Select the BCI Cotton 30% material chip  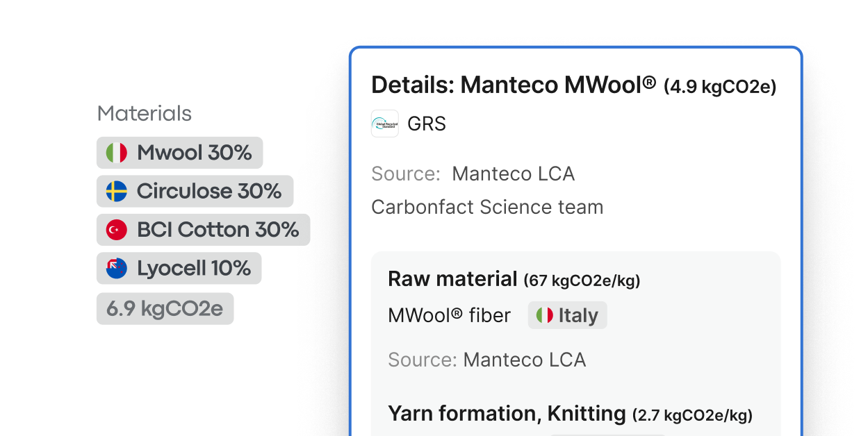203,230
